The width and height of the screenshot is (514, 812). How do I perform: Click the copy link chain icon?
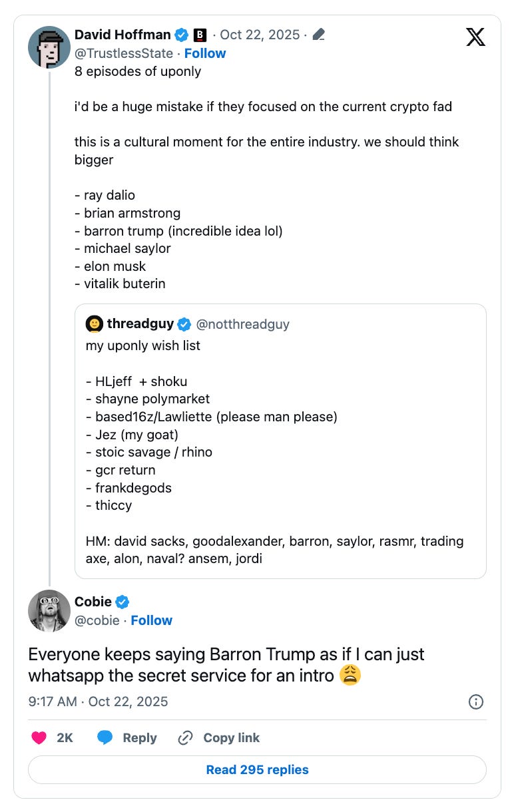pos(185,737)
